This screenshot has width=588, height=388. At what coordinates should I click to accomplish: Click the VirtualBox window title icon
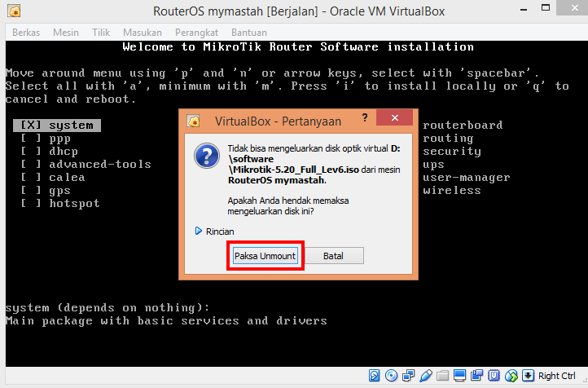point(14,11)
